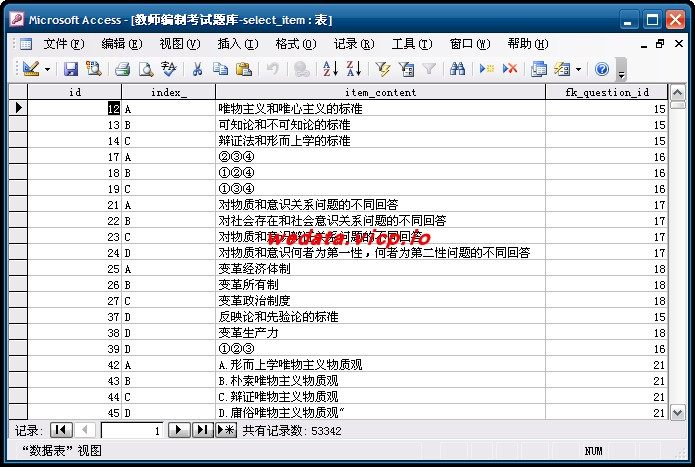Screen dimensions: 695x467
Task: Select the fk_question_id column header
Action: click(606, 92)
